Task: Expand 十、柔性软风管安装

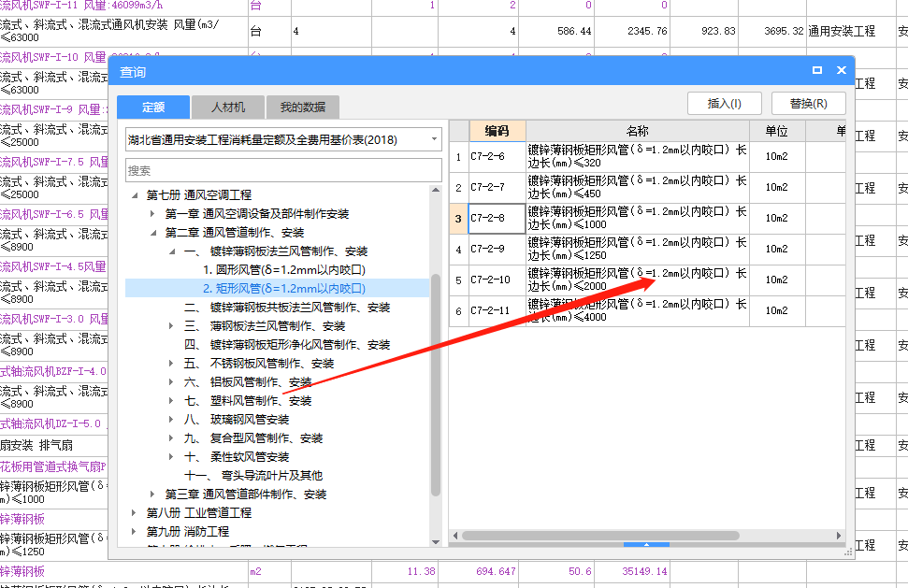Action: 171,456
